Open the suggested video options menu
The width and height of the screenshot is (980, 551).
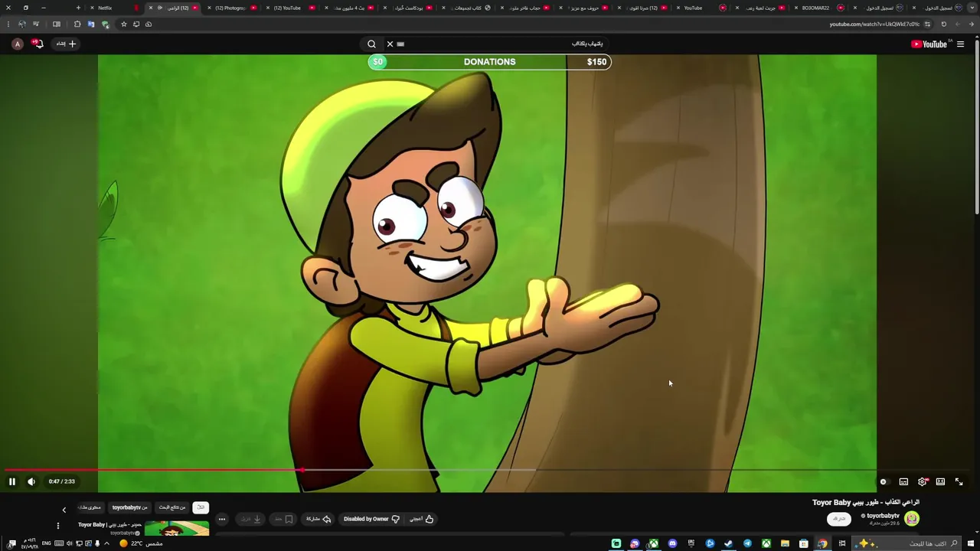tap(57, 526)
